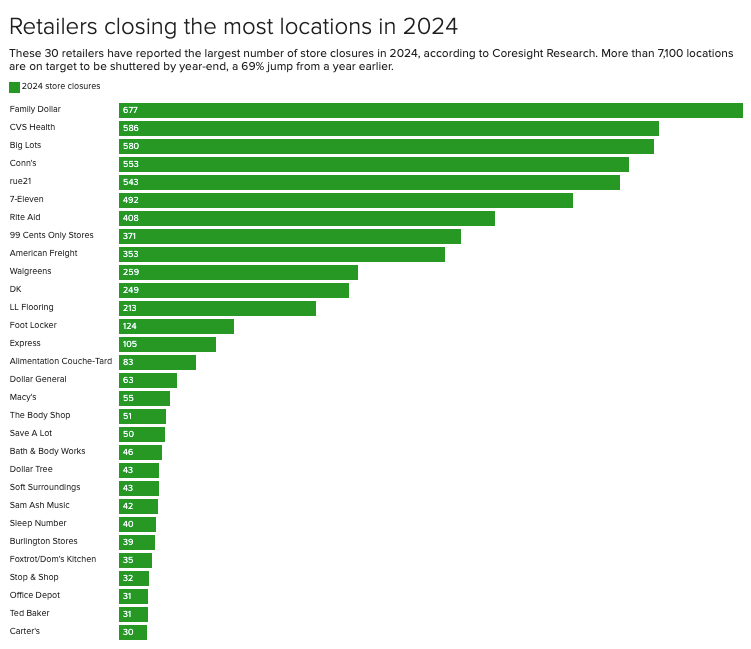The image size is (751, 649).
Task: Select the Soft Surroundings bar showing 43
Action: coord(139,488)
